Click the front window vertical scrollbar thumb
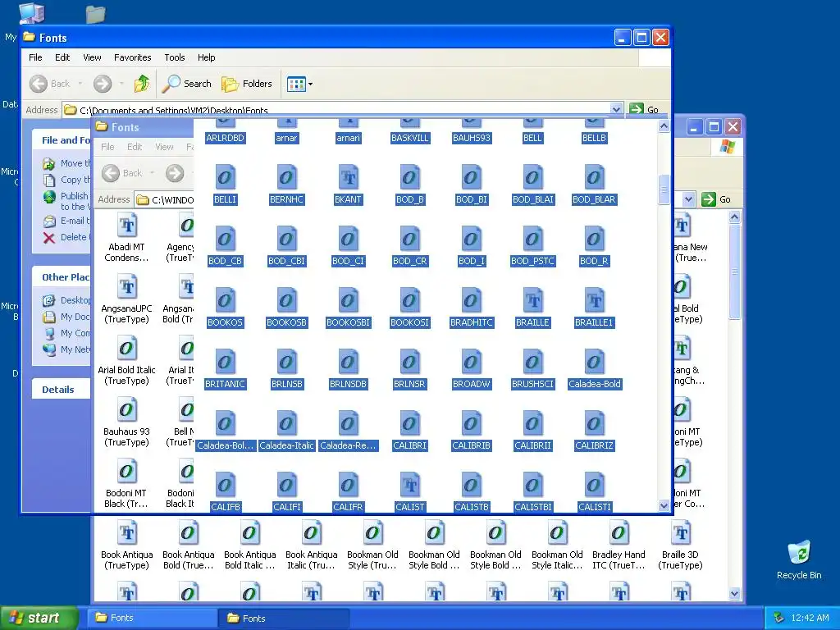This screenshot has height=630, width=840. tap(664, 189)
